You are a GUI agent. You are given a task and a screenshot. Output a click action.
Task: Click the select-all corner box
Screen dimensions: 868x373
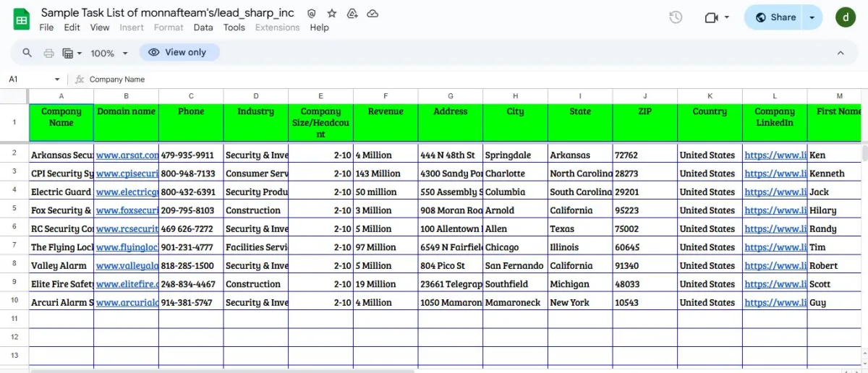click(14, 96)
